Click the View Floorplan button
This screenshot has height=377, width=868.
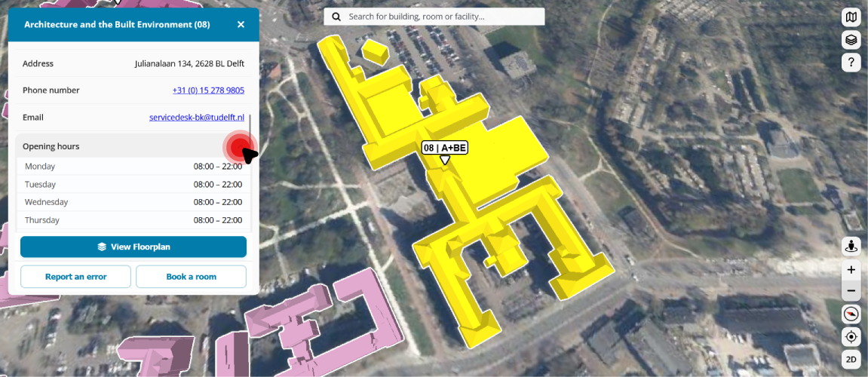tap(133, 247)
